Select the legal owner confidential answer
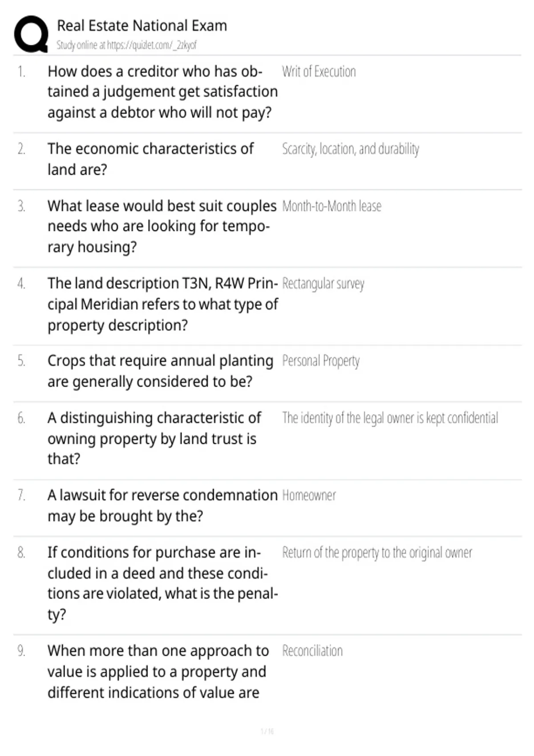 click(390, 418)
